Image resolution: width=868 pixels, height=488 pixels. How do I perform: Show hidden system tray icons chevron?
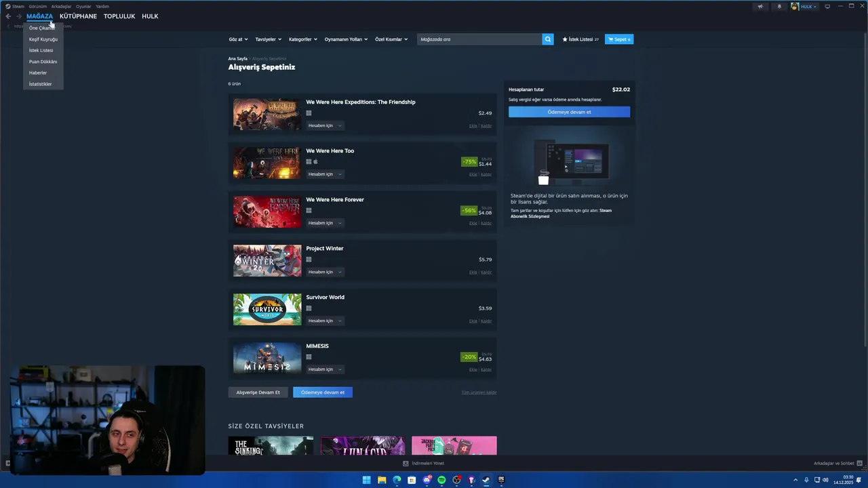click(x=796, y=480)
